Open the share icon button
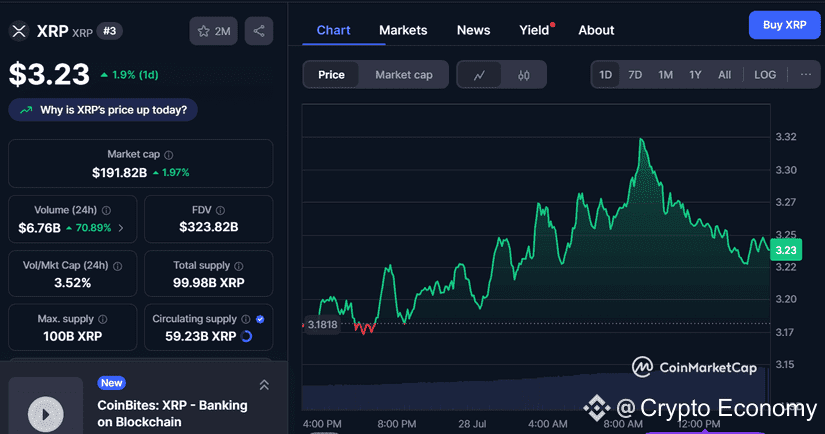 coord(259,31)
